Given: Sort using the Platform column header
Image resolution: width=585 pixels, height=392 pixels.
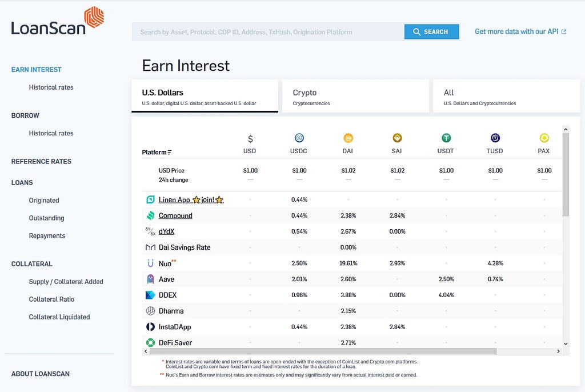Looking at the screenshot, I should (x=157, y=152).
